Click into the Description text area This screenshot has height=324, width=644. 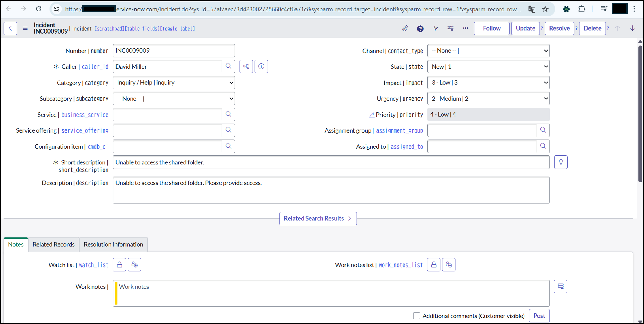tap(331, 190)
